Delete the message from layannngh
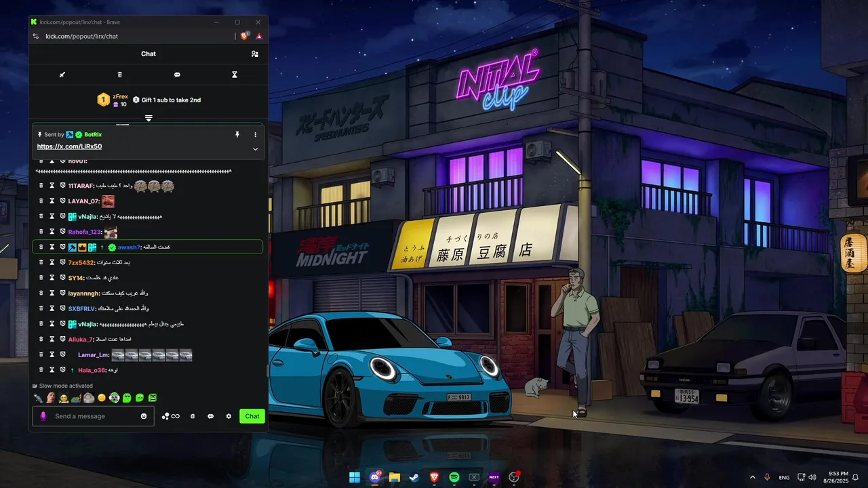Viewport: 868px width, 488px height. [x=41, y=293]
